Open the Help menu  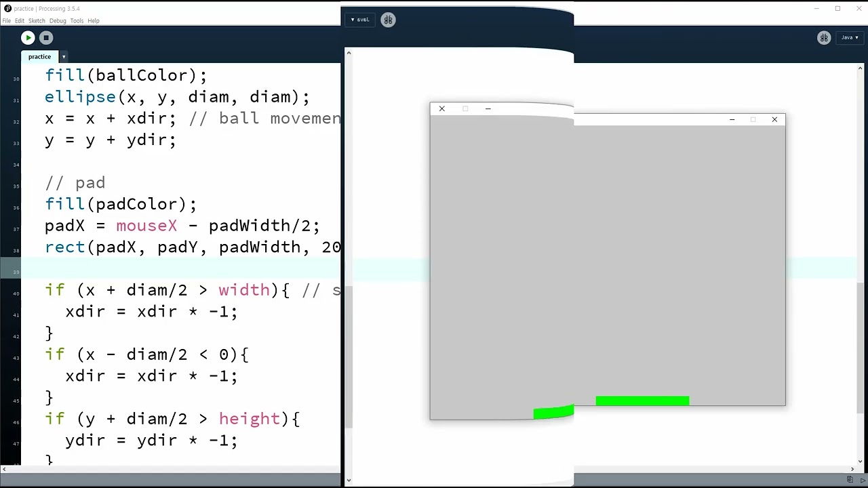pos(94,21)
